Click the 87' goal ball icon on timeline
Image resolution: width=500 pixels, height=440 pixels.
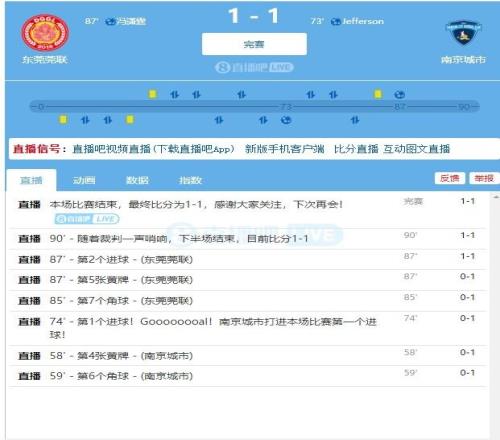(399, 95)
